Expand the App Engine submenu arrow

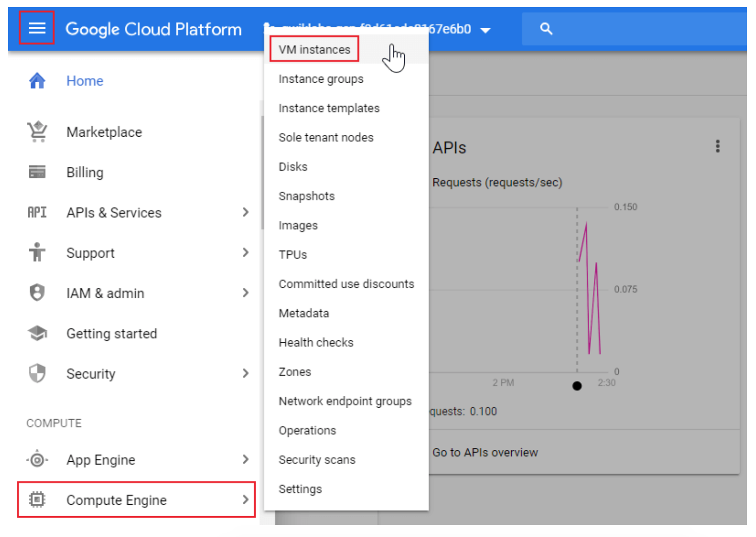pyautogui.click(x=246, y=459)
